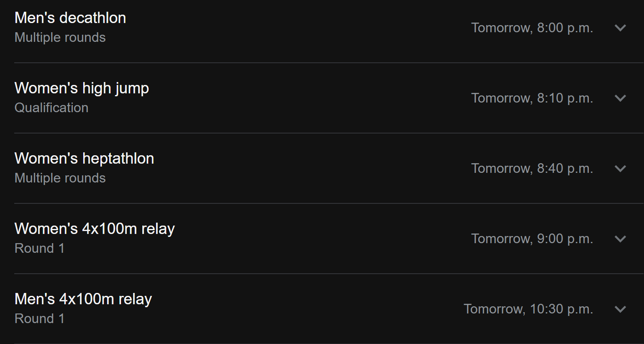
Task: Expand the Men's decathlon chevron
Action: tap(620, 28)
